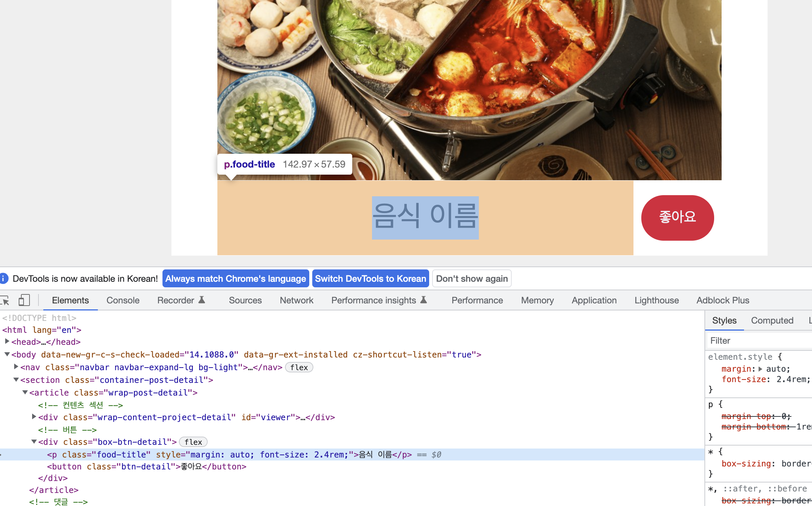Select the button btn-detail line in DOM

(146, 466)
